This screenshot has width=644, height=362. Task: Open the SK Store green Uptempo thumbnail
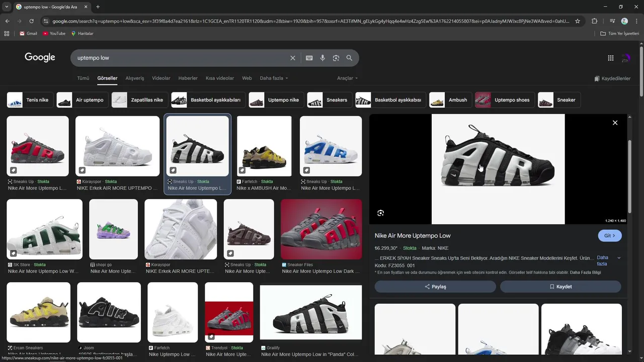pyautogui.click(x=44, y=229)
